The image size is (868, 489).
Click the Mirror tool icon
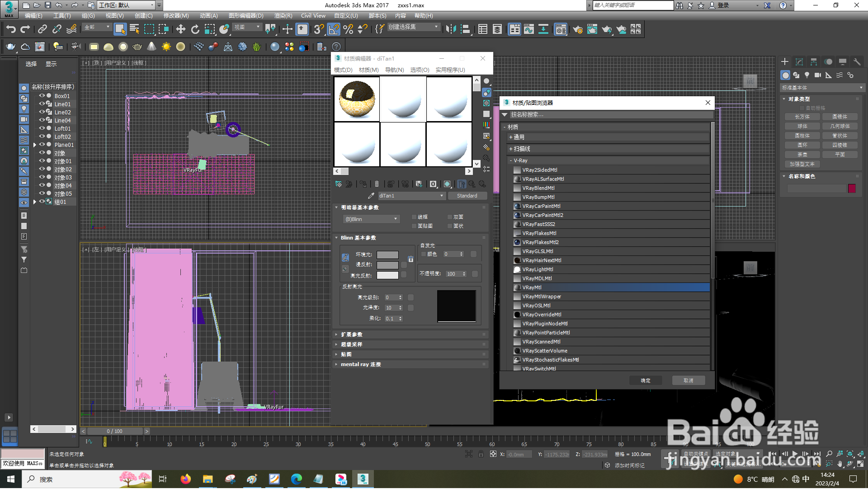(x=451, y=29)
